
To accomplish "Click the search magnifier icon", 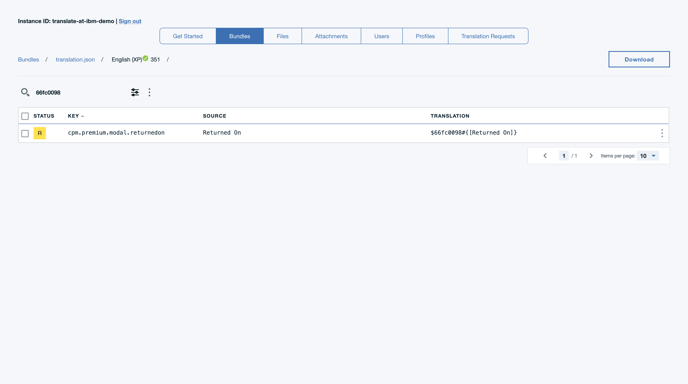I will (x=25, y=92).
